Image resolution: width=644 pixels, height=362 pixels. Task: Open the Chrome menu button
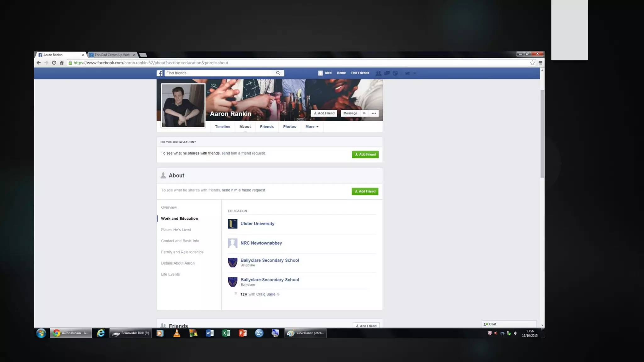540,63
